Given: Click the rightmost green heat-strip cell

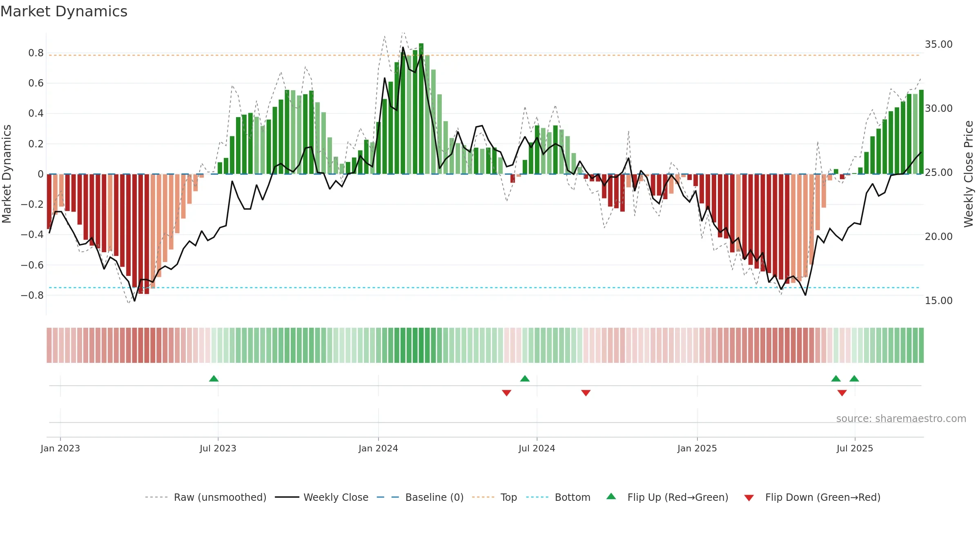Looking at the screenshot, I should [921, 345].
